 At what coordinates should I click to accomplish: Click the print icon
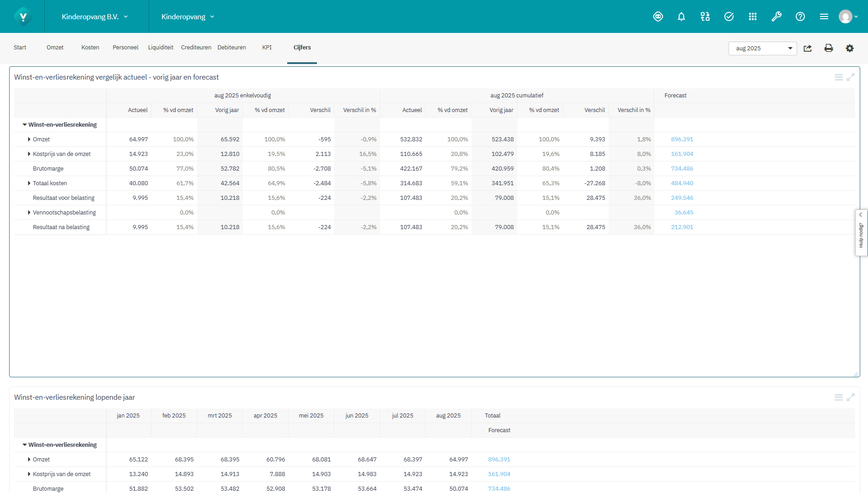point(829,48)
